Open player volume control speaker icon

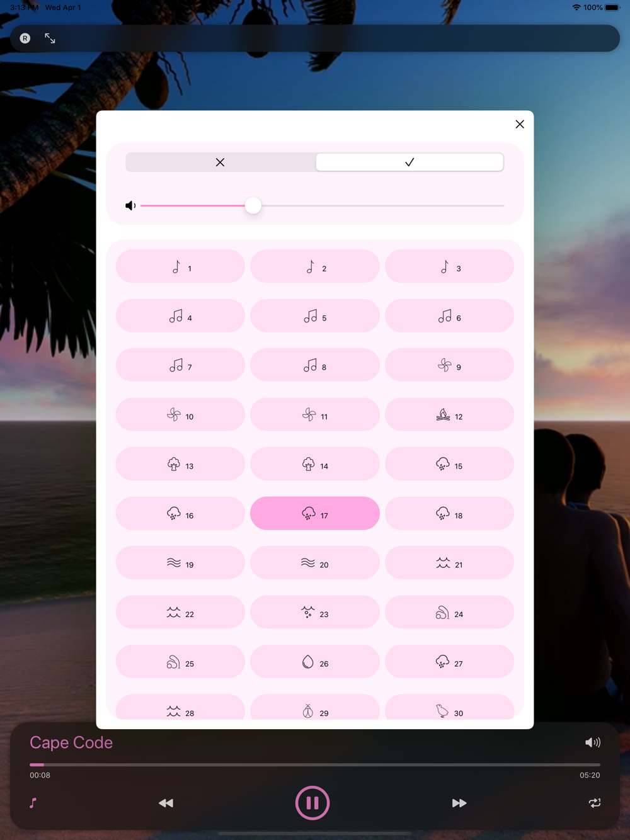(593, 742)
